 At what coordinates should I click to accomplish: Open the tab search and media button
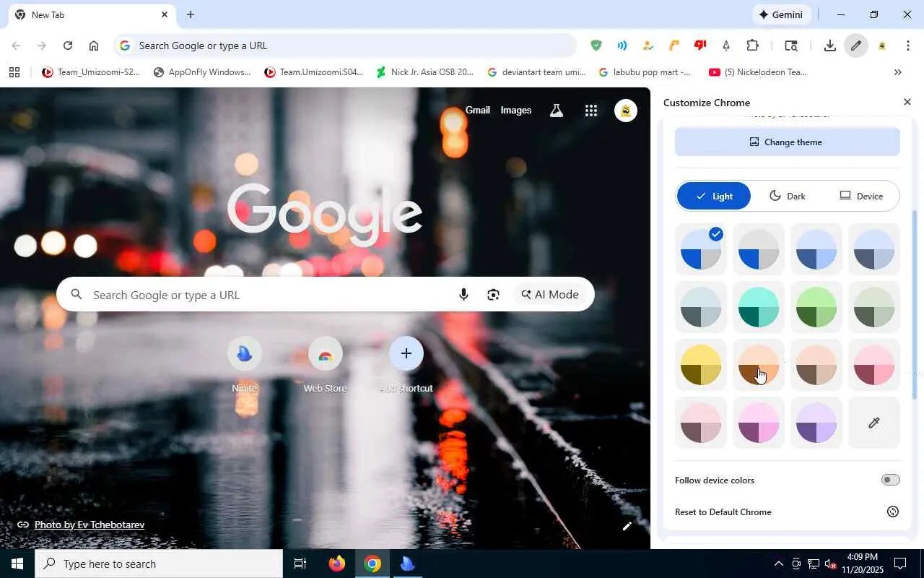791,46
